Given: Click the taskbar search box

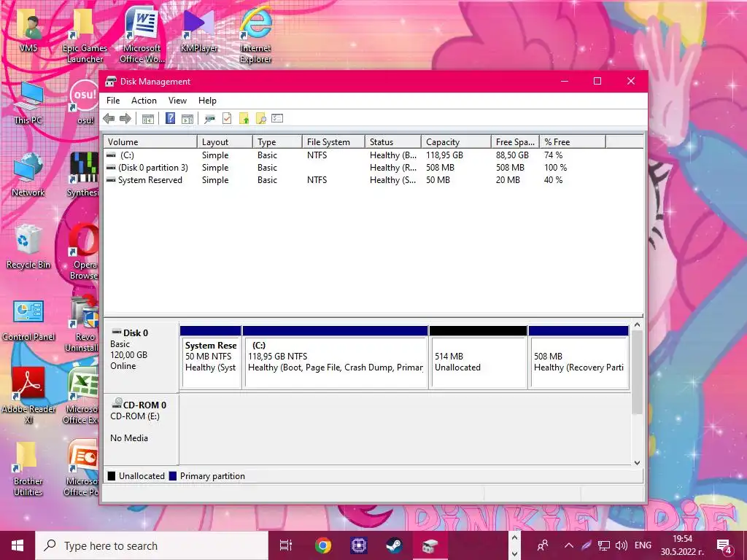Looking at the screenshot, I should pos(152,545).
